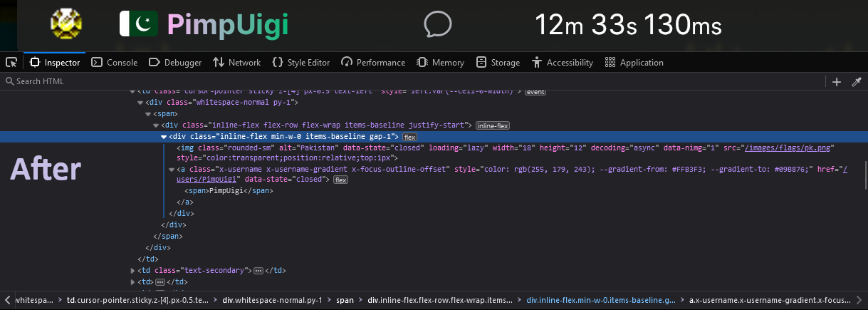
Task: Expand the td text-secondary node
Action: click(x=132, y=271)
